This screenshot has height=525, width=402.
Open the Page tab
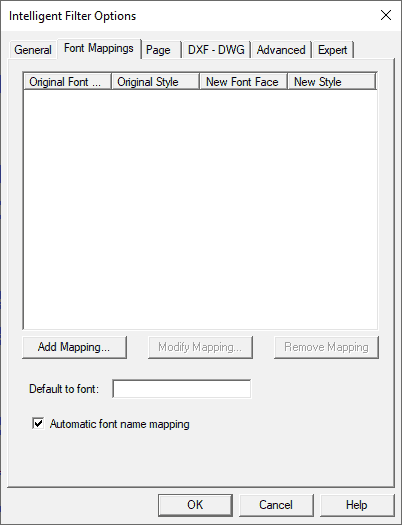click(160, 50)
